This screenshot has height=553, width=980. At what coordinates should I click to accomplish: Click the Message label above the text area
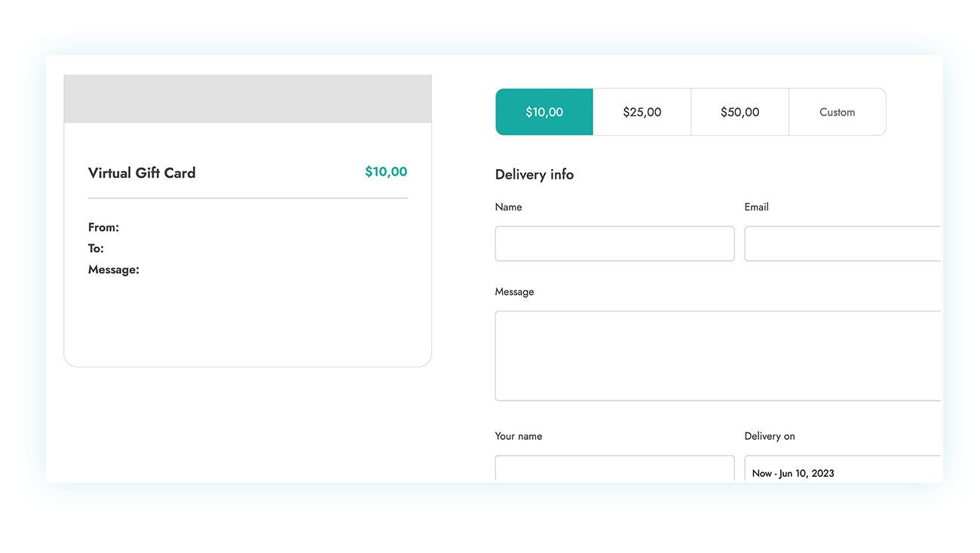(x=514, y=292)
